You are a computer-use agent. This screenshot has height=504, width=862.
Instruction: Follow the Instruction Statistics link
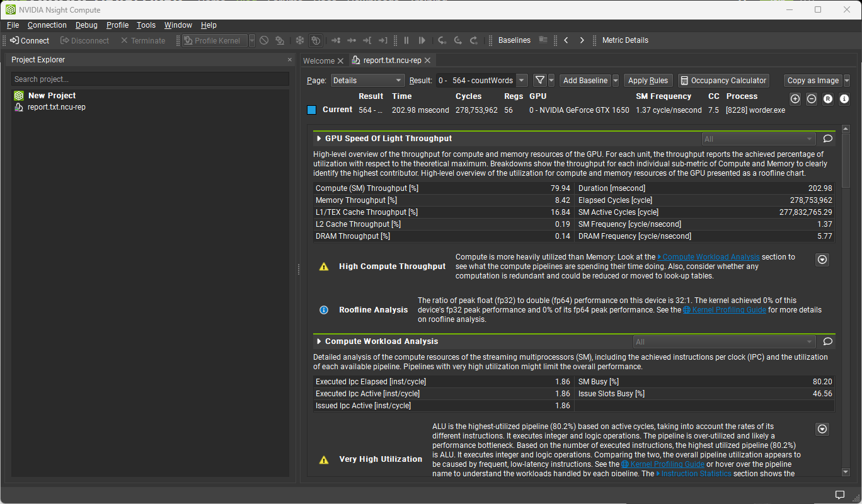(x=693, y=474)
